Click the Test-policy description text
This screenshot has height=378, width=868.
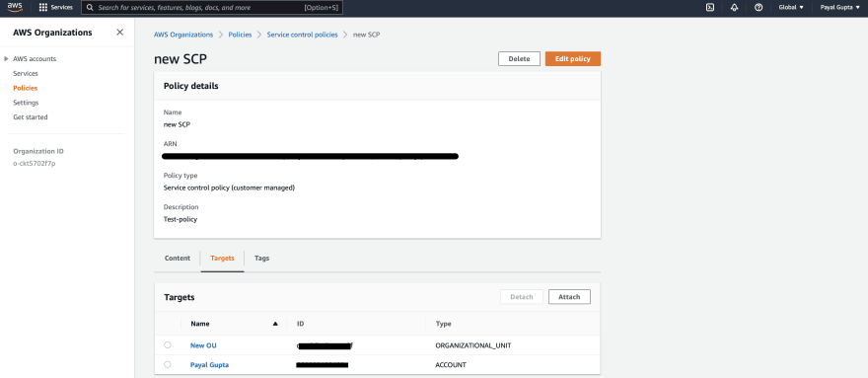[x=181, y=219]
